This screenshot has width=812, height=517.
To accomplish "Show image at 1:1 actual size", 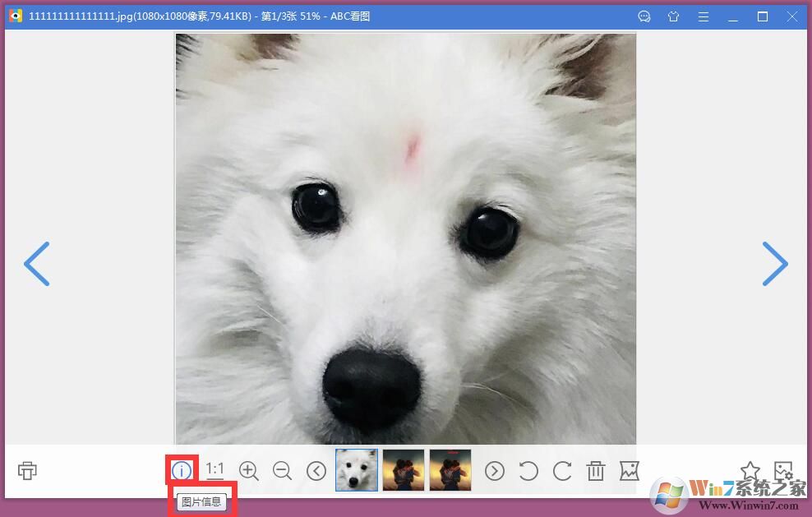I will (215, 469).
